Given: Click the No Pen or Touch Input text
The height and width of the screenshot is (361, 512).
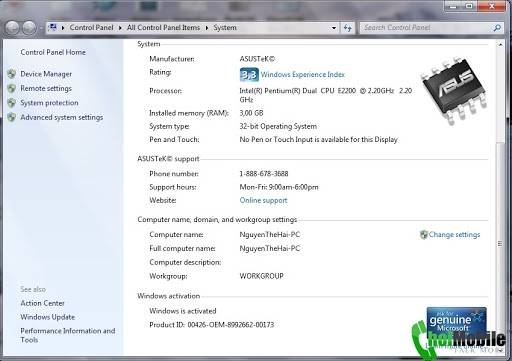Looking at the screenshot, I should pos(318,140).
